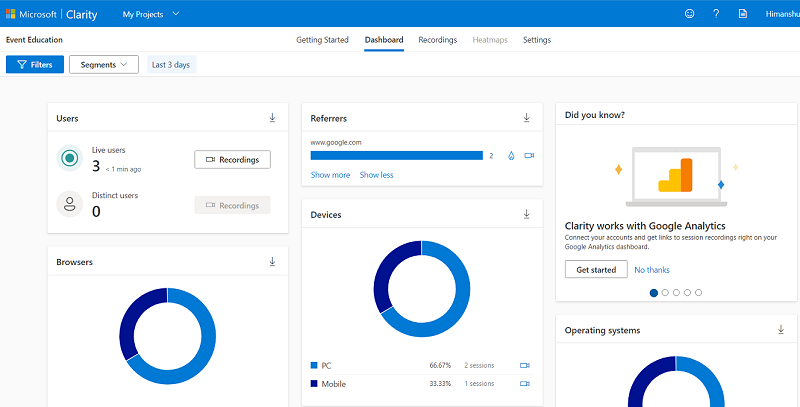Click the 33.33% Mobile percentage
800x407 pixels.
click(x=440, y=384)
